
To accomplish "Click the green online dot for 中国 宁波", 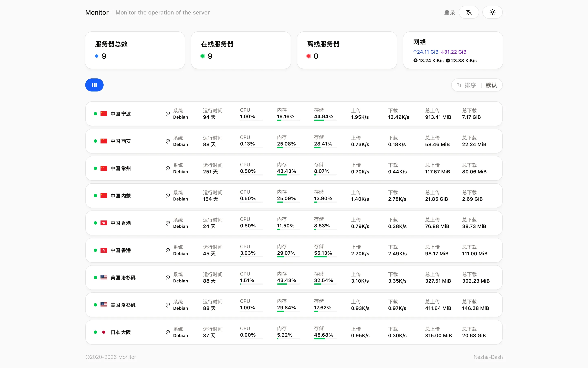I will [x=95, y=114].
